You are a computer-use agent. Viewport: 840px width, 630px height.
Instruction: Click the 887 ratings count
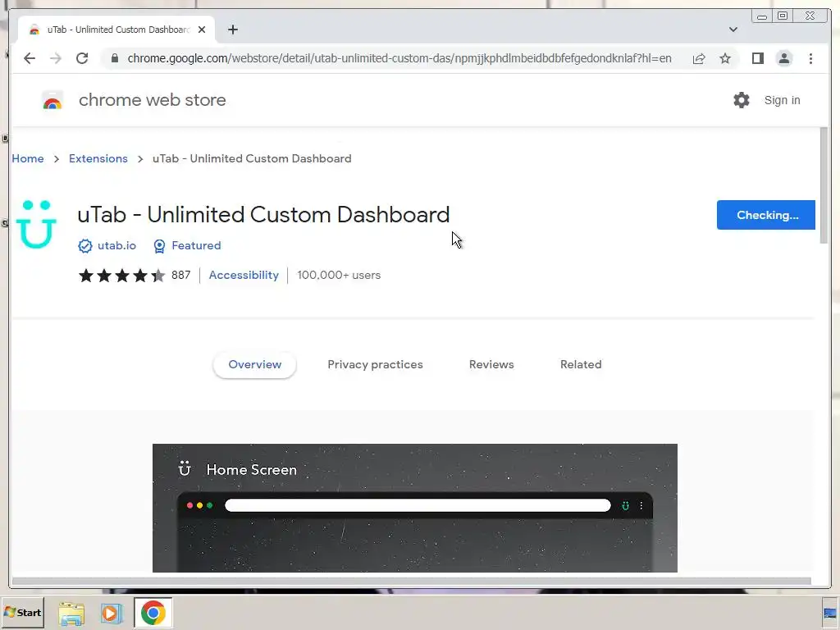[180, 276]
